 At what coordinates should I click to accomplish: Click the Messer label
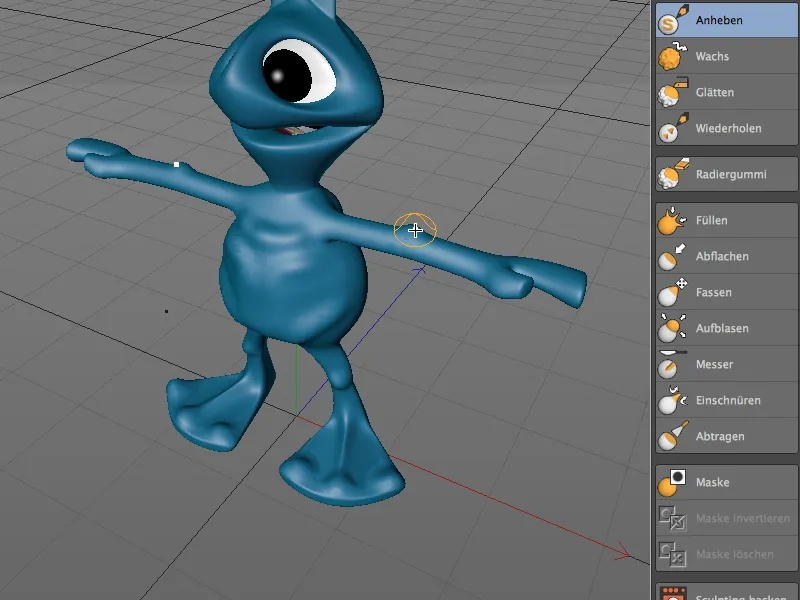coord(714,364)
